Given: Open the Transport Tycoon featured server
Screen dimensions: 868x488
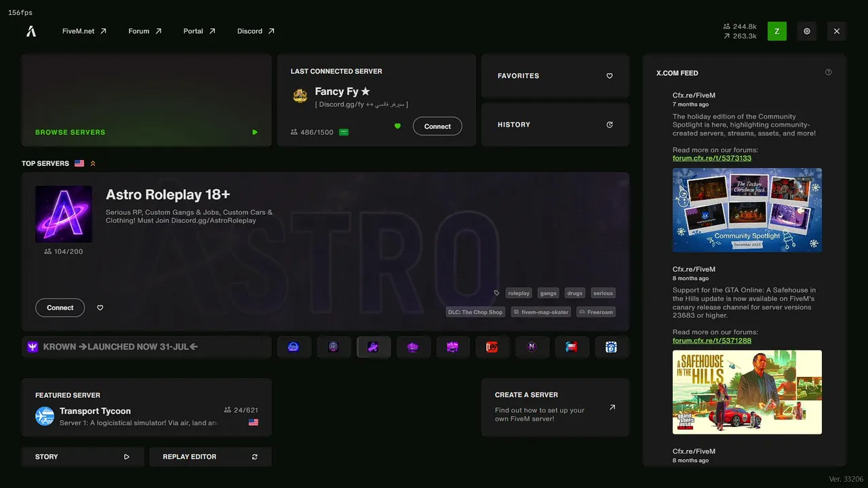Looking at the screenshot, I should click(x=146, y=407).
